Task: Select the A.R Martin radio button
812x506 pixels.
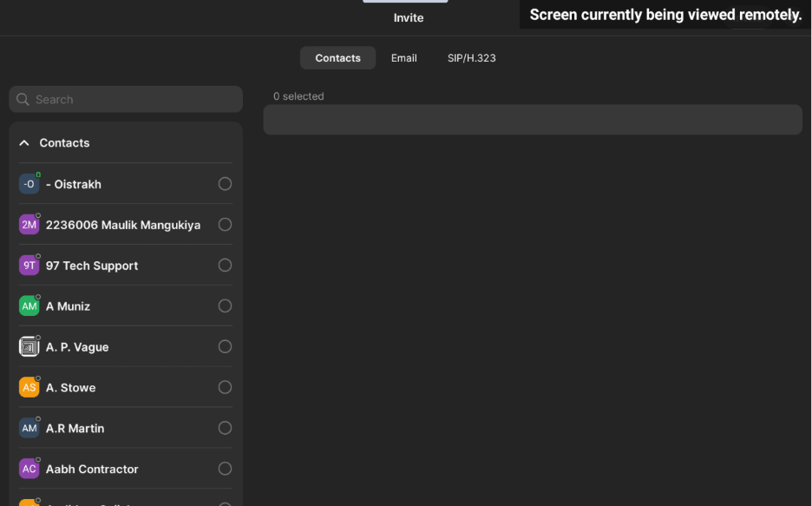Action: pyautogui.click(x=225, y=428)
